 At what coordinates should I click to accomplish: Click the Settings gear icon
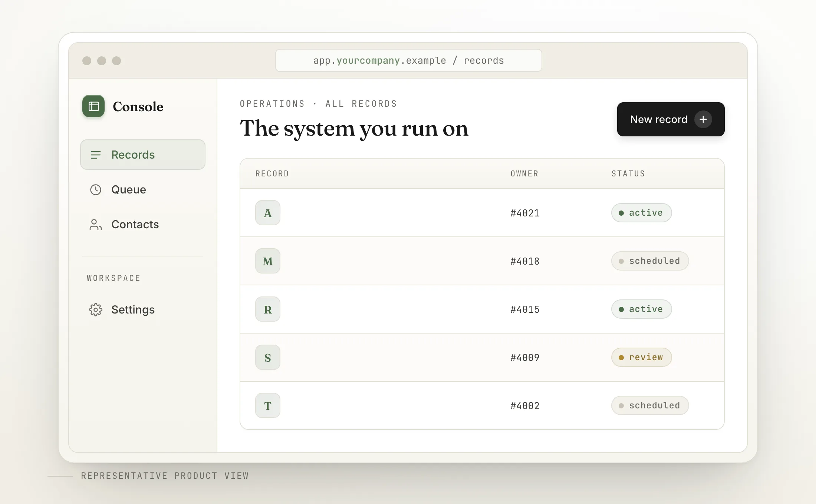tap(96, 310)
